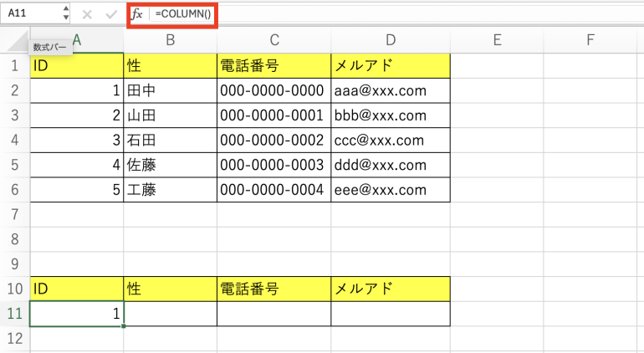This screenshot has width=644, height=353.
Task: Click the 電話番号 header cell in row 10
Action: pyautogui.click(x=274, y=289)
